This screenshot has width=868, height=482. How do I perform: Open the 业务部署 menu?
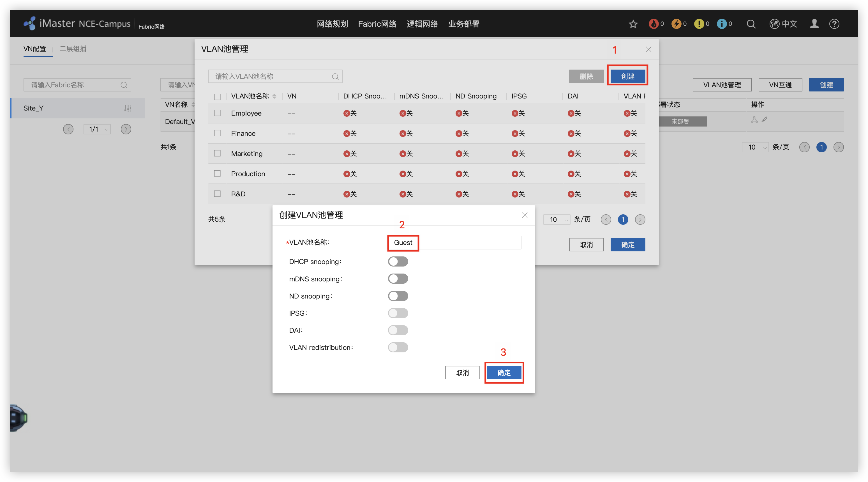pos(464,24)
